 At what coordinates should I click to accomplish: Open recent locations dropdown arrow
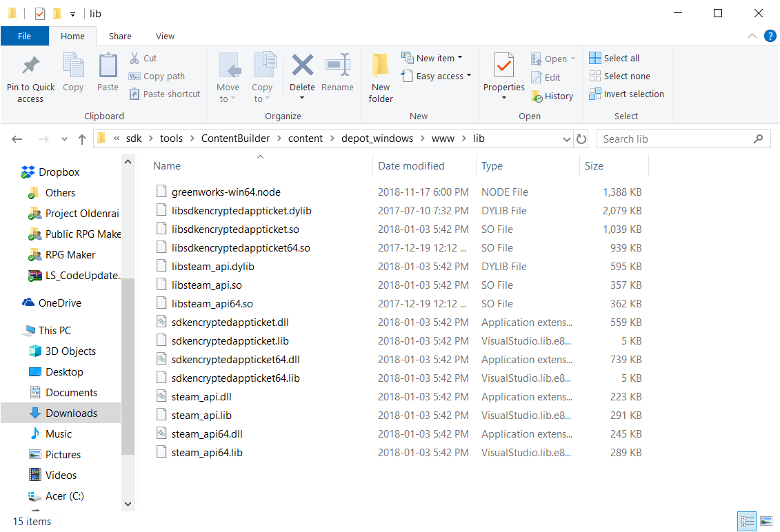(x=64, y=139)
